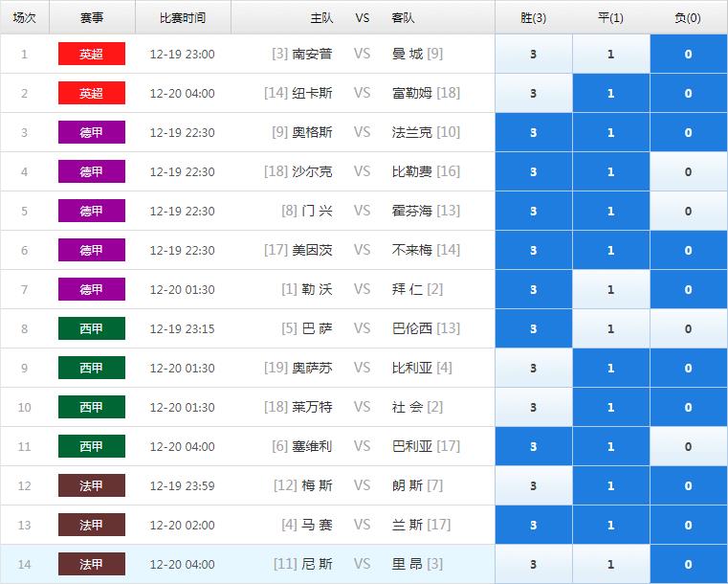
Task: Toggle win (3) for 南安普 vs 曼城
Action: (534, 54)
